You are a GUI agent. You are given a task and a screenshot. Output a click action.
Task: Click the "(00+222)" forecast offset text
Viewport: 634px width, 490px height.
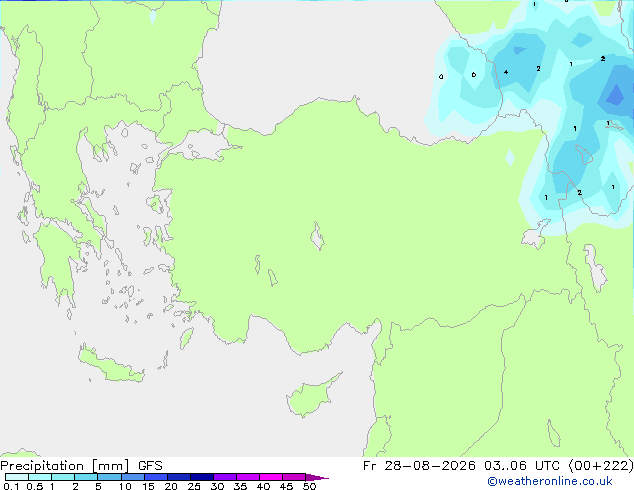coord(601,466)
